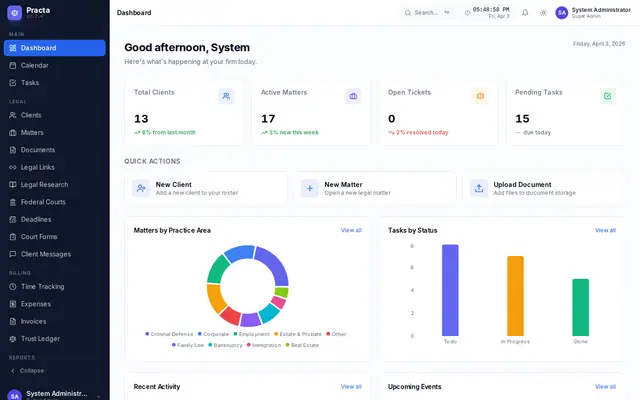Open the Legal Research page
Image resolution: width=640 pixels, height=400 pixels.
(x=55, y=184)
